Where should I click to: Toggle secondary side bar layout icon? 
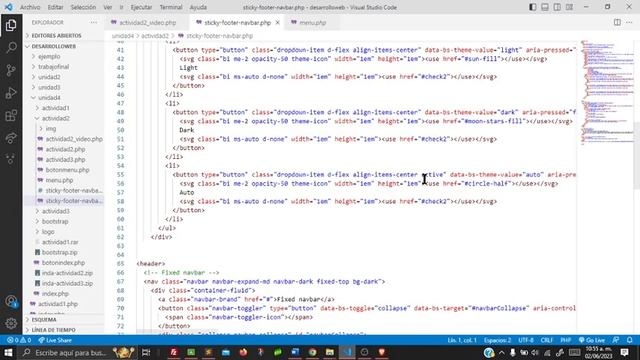click(557, 7)
